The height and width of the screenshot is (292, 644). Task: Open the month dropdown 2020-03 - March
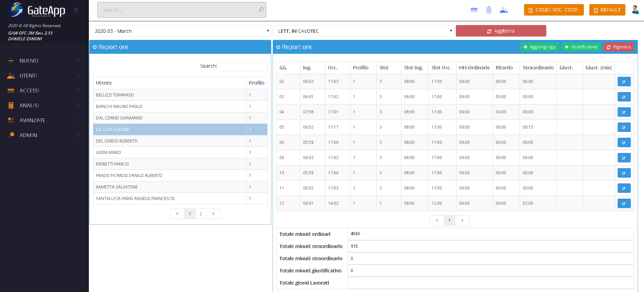click(x=180, y=31)
